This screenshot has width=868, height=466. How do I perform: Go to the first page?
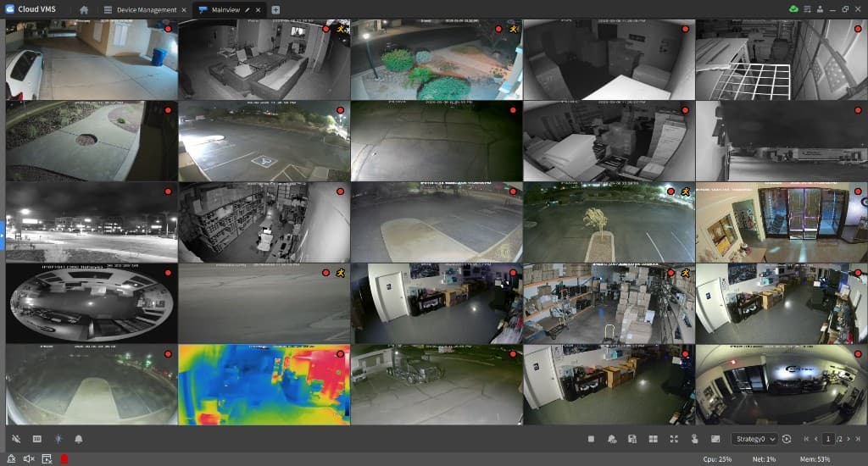tap(806, 439)
